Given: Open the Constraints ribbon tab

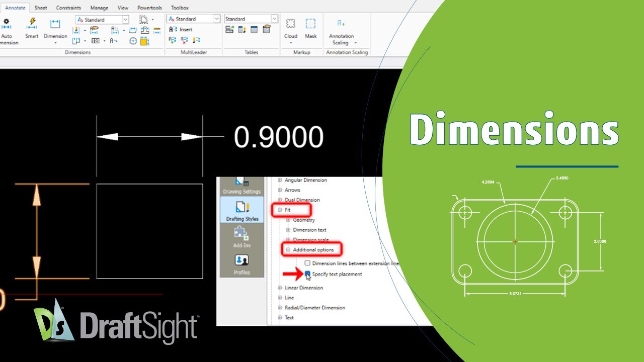Looking at the screenshot, I should (x=68, y=8).
